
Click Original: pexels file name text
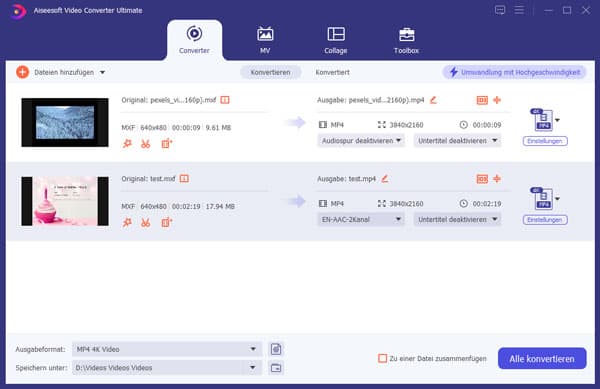pos(169,100)
